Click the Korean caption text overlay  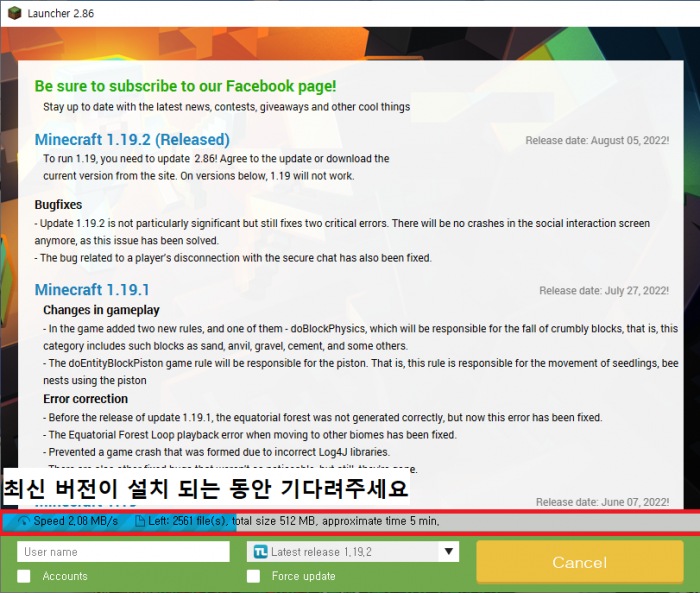pyautogui.click(x=205, y=491)
